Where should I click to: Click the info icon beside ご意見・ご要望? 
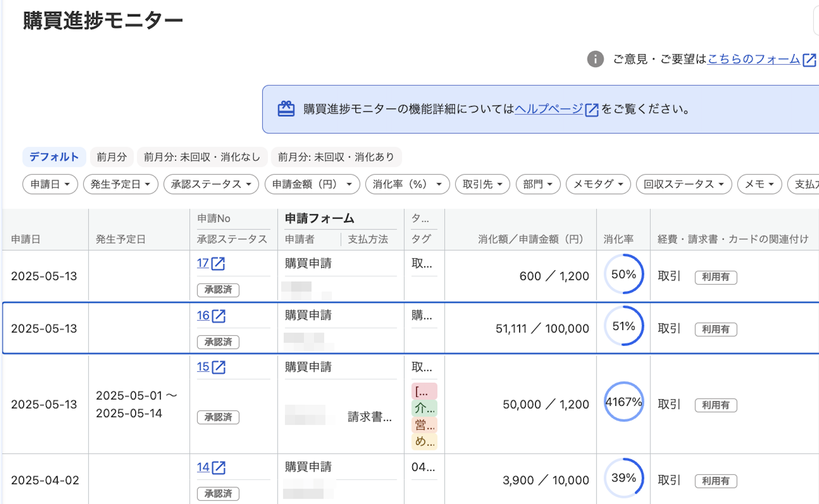(595, 59)
